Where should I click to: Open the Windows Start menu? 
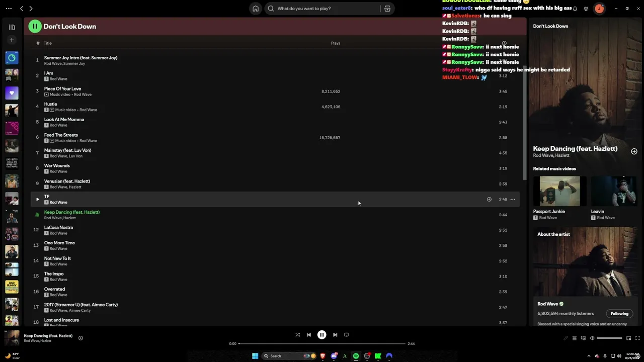click(255, 356)
